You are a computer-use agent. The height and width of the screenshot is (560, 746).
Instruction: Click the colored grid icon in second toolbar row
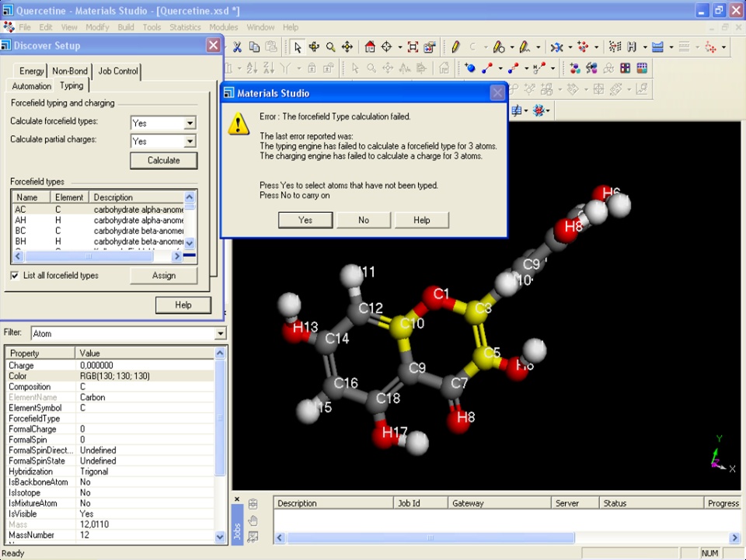tap(642, 68)
